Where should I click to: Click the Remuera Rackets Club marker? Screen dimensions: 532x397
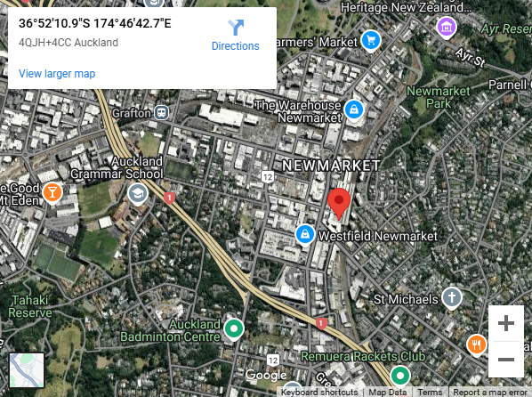coord(400,376)
